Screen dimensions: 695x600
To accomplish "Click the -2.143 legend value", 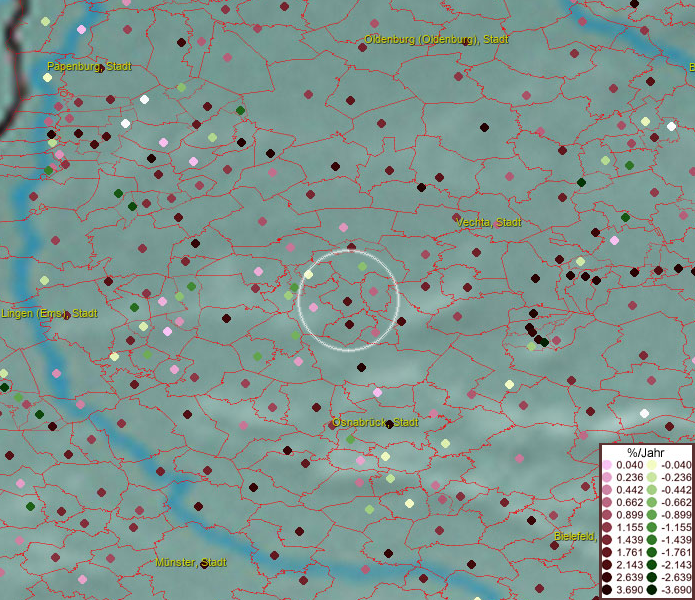I will point(676,565).
